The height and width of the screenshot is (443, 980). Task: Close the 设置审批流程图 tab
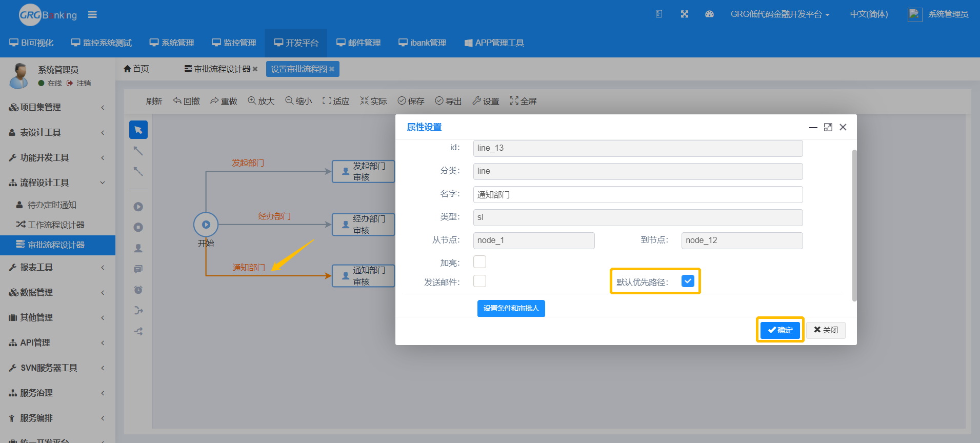[332, 69]
